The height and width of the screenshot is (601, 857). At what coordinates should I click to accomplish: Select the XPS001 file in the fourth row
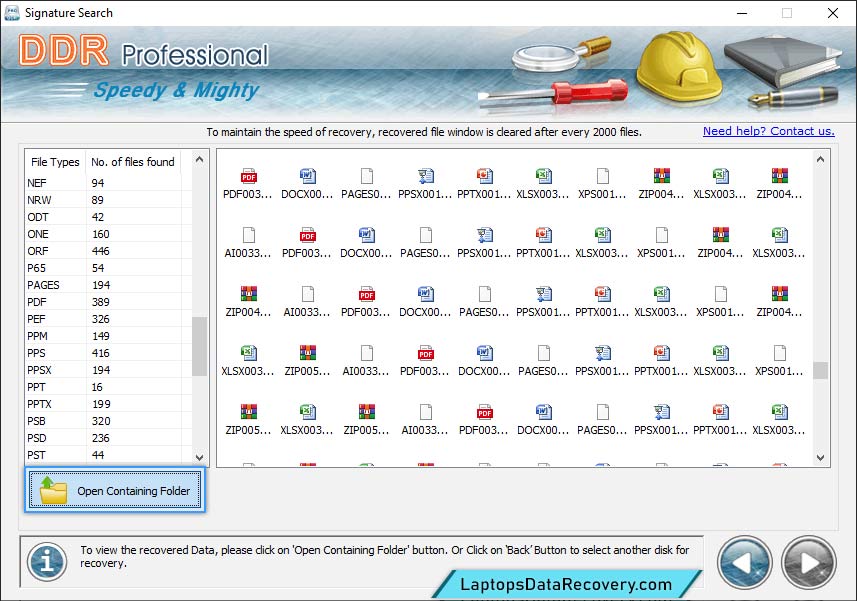[779, 361]
